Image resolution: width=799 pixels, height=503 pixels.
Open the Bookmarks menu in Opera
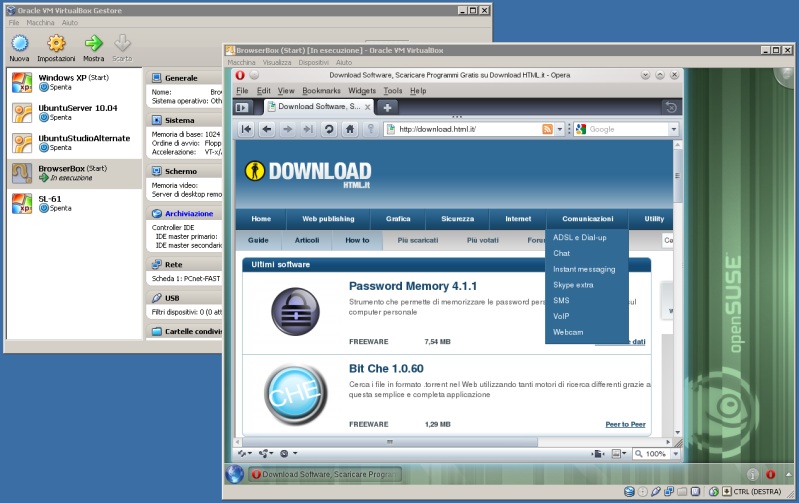click(321, 91)
